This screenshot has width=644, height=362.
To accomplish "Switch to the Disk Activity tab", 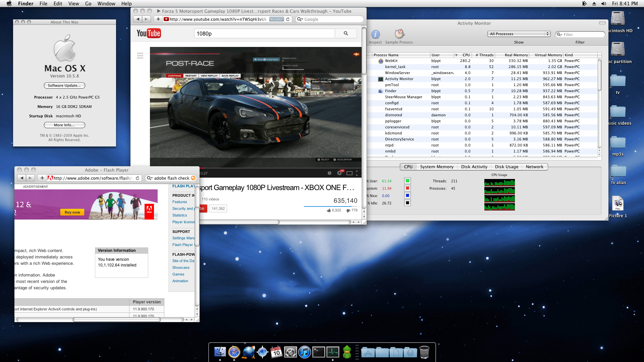I will click(x=474, y=167).
